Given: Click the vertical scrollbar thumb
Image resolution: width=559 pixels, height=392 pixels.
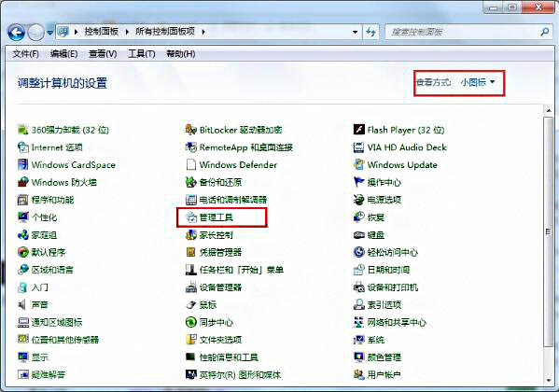Looking at the screenshot, I should pos(549,231).
